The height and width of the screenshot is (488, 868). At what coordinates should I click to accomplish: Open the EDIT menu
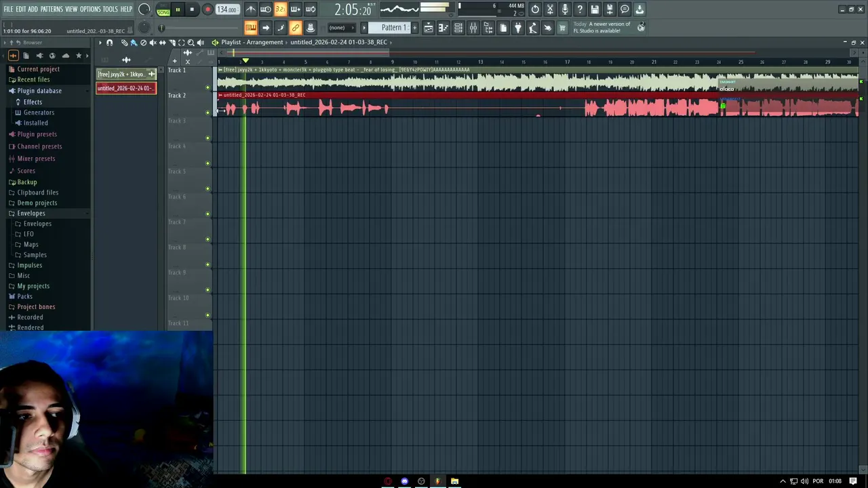click(21, 9)
